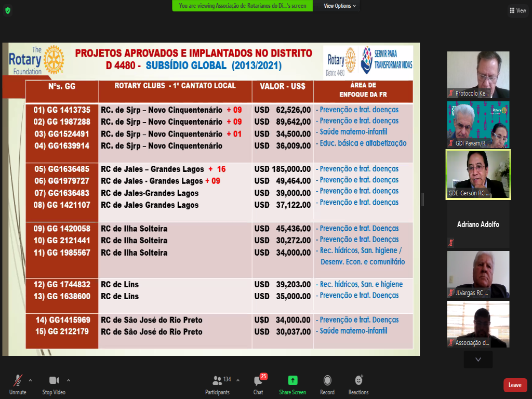
Task: Start recording with the Record button
Action: 327,384
